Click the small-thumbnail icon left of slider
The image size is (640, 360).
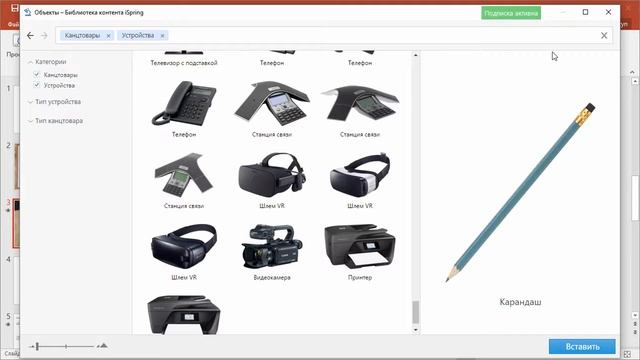[31, 347]
